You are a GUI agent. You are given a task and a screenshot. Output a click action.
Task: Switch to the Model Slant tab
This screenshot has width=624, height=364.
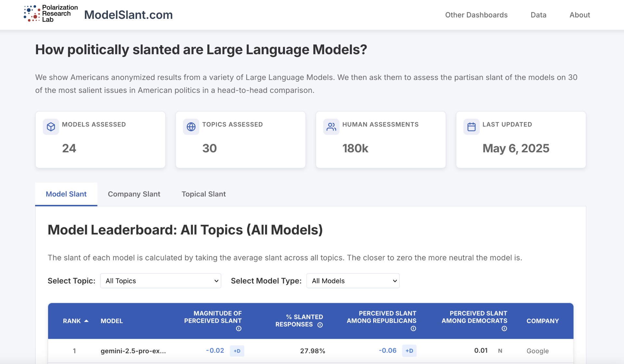[66, 194]
